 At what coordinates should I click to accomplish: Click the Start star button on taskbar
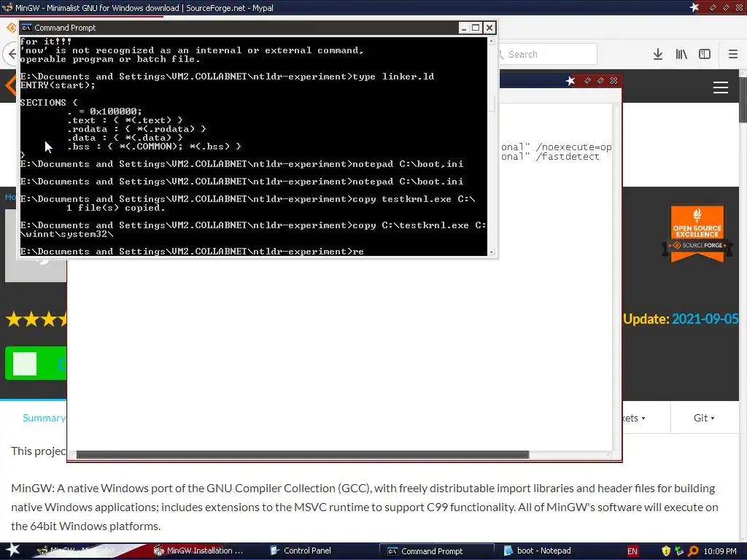pos(12,550)
